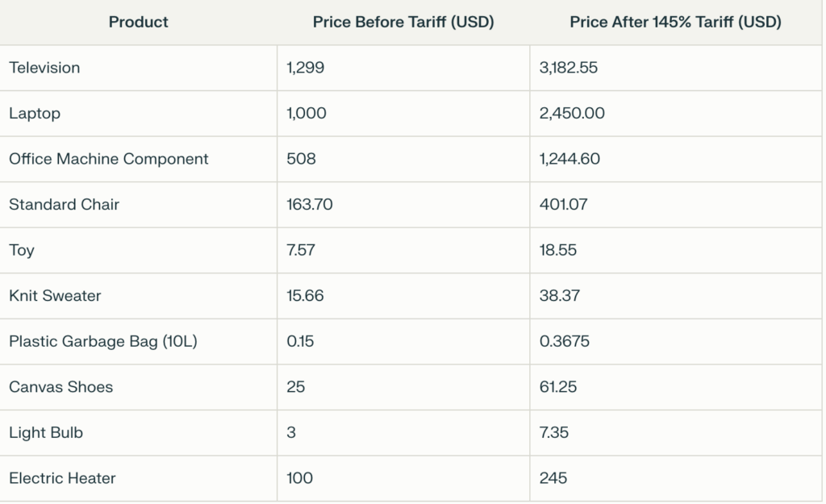This screenshot has width=826, height=504.
Task: Click the 163.70 chair price value
Action: pos(310,205)
